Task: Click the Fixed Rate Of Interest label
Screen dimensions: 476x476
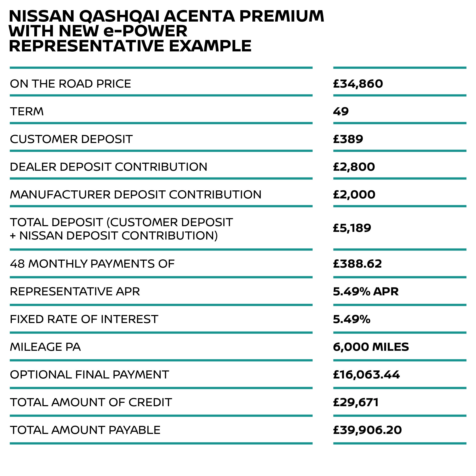Action: 84,319
